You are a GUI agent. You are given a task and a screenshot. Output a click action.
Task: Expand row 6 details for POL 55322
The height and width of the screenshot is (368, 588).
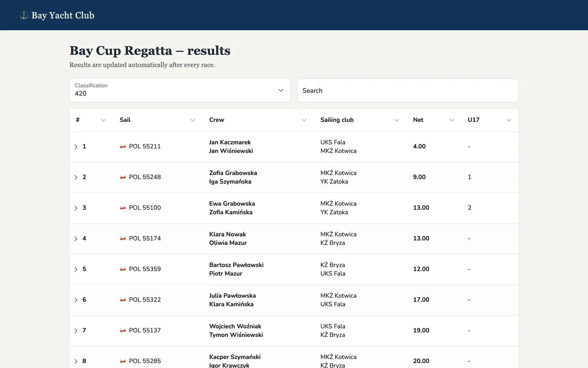tap(76, 300)
